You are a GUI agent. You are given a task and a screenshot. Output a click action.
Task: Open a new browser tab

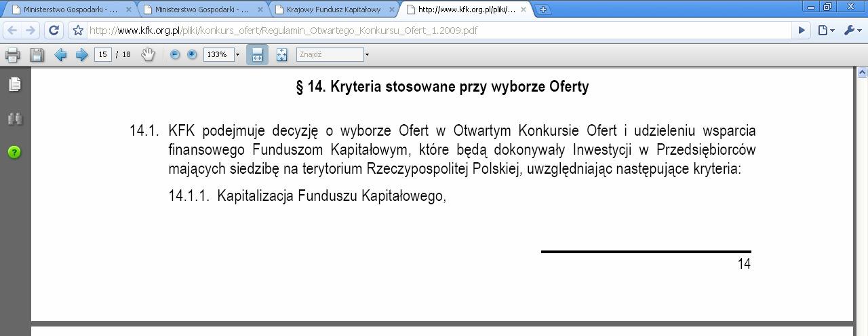[543, 10]
